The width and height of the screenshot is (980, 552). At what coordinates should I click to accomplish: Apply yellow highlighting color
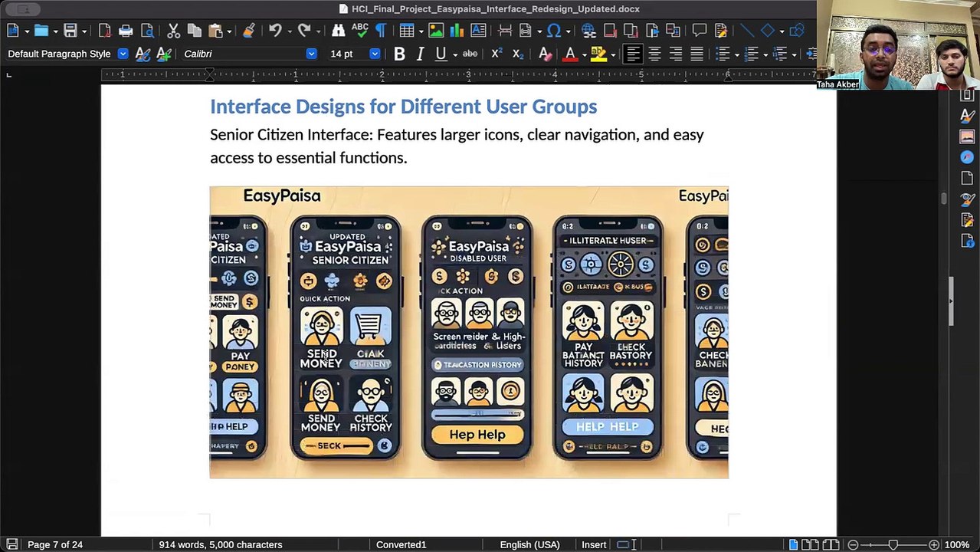[598, 54]
